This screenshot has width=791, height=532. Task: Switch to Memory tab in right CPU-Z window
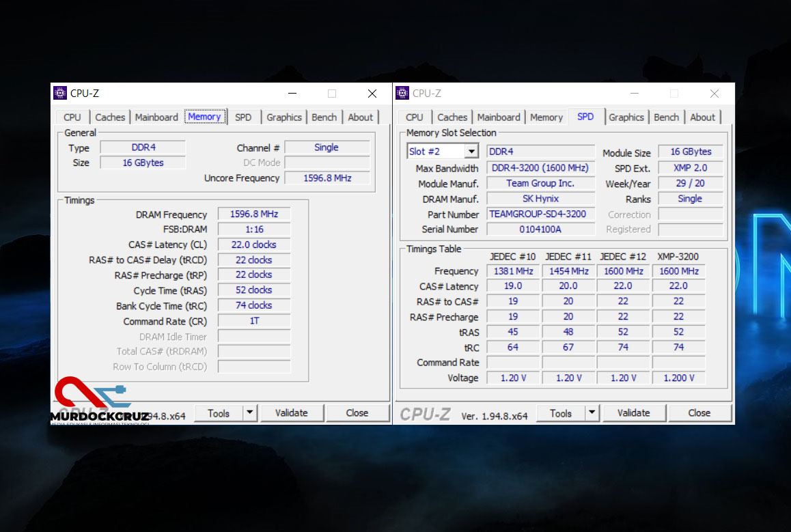(546, 117)
